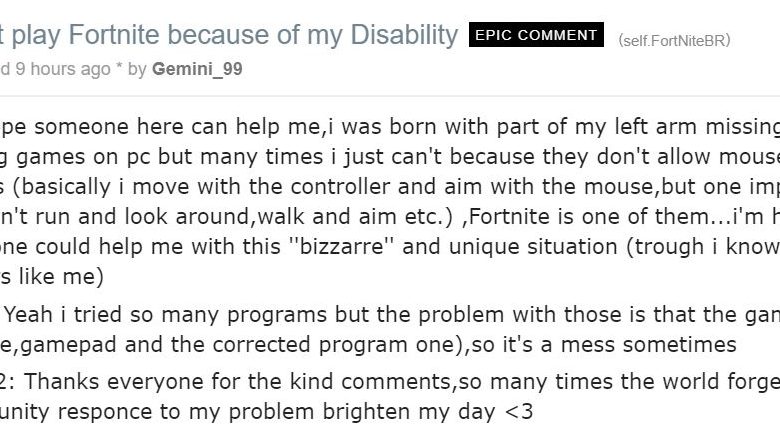Click the word "Disability" in the title
Screen dimensions: 780x439
[404, 35]
